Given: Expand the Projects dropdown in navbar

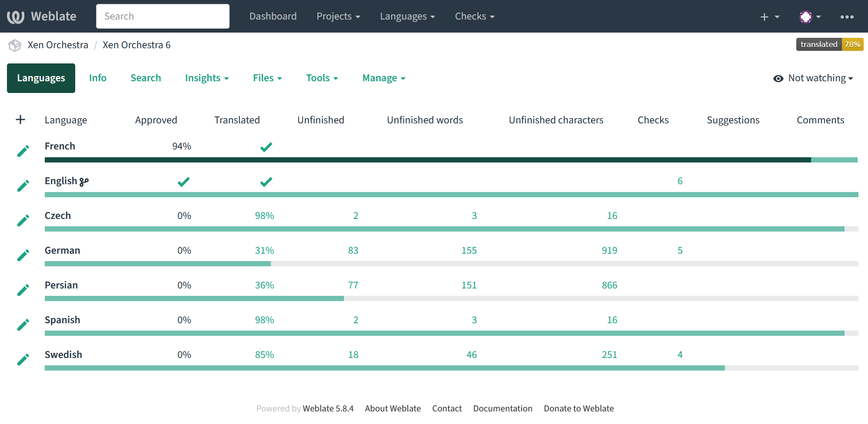Looking at the screenshot, I should tap(338, 17).
